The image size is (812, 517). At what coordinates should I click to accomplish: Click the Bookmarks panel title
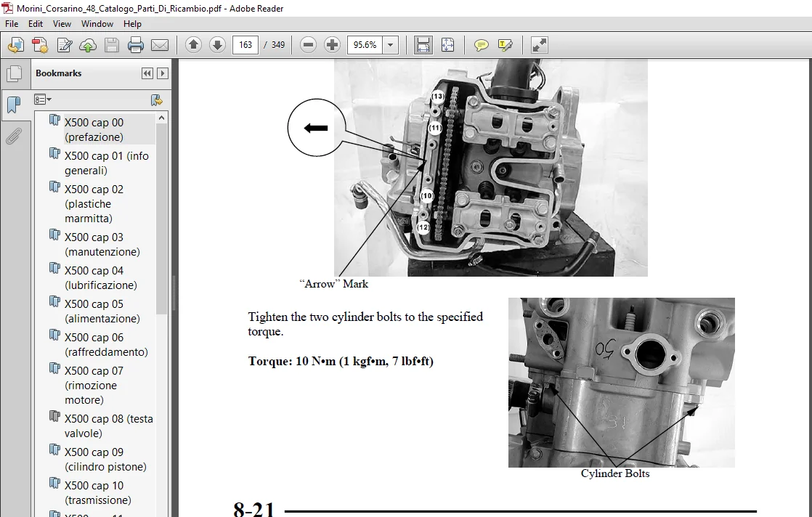pos(59,73)
